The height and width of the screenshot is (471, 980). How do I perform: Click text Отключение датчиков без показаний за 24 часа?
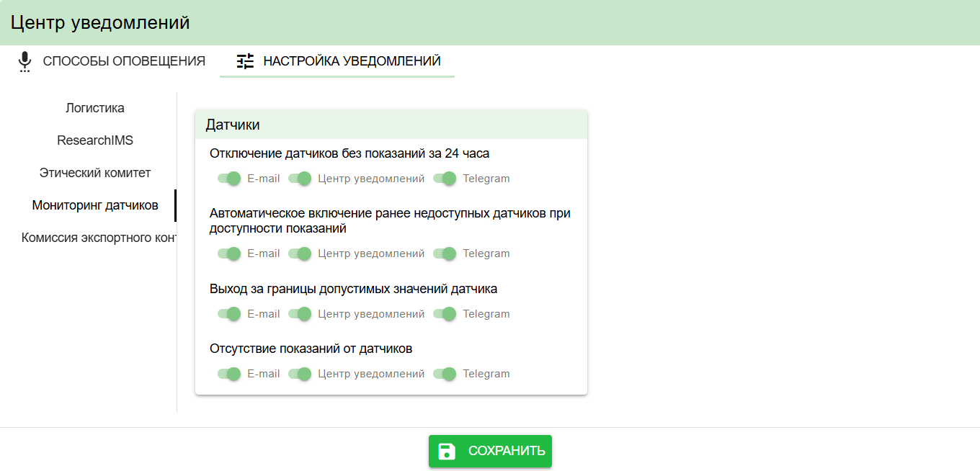pyautogui.click(x=349, y=153)
